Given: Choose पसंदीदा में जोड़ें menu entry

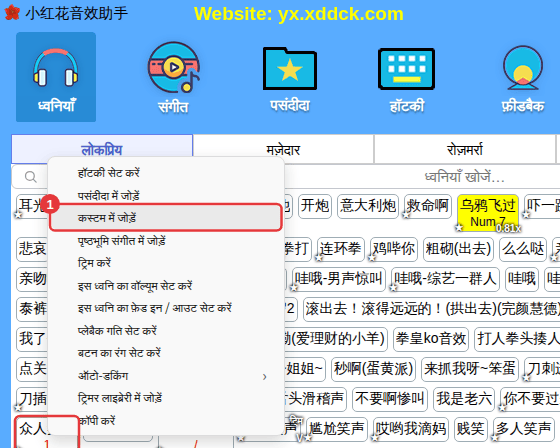Looking at the screenshot, I should point(166,195).
